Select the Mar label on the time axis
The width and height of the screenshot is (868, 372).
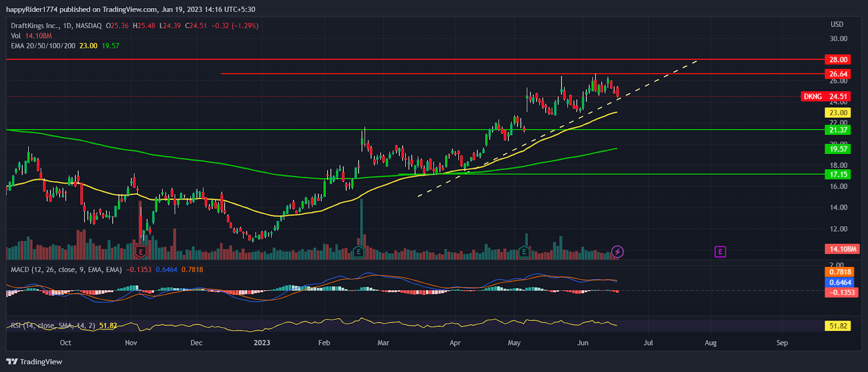[x=383, y=343]
